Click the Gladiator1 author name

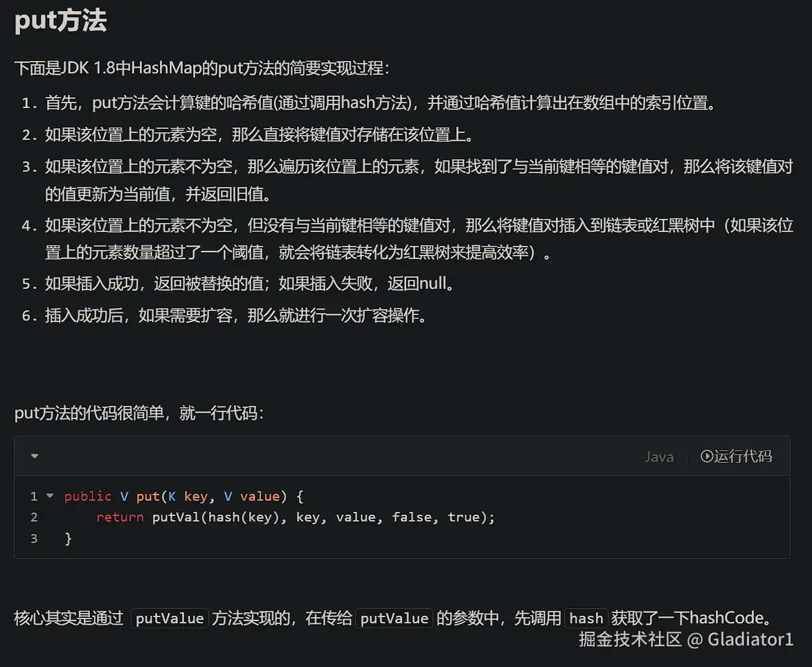tap(750, 639)
